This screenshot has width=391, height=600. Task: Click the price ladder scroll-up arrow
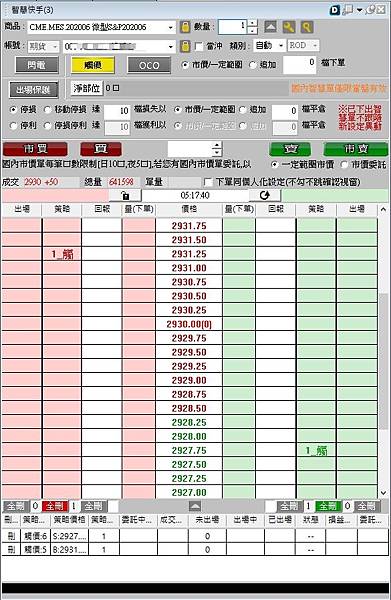[x=383, y=209]
